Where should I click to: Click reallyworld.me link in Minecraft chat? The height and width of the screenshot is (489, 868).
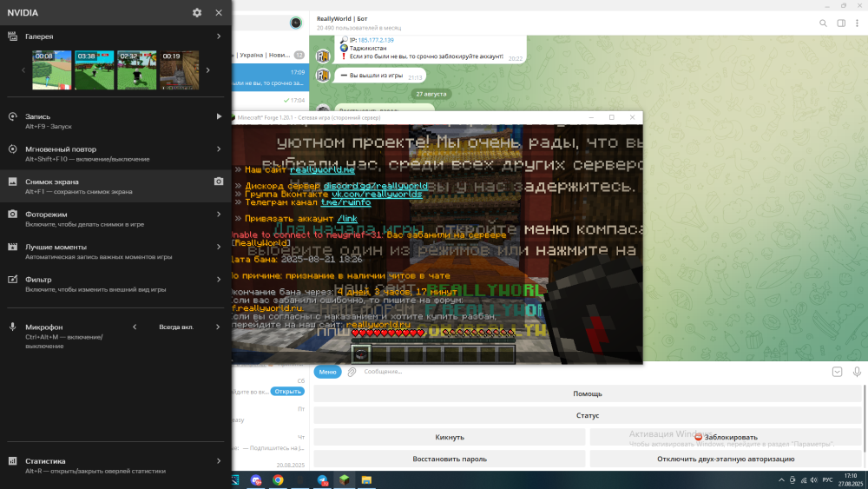click(x=322, y=170)
